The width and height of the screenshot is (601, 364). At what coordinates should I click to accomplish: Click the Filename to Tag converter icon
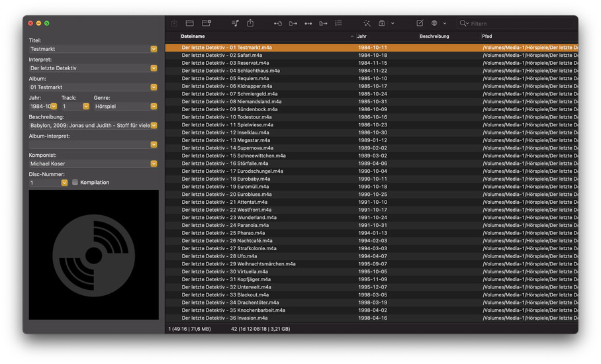coord(293,23)
